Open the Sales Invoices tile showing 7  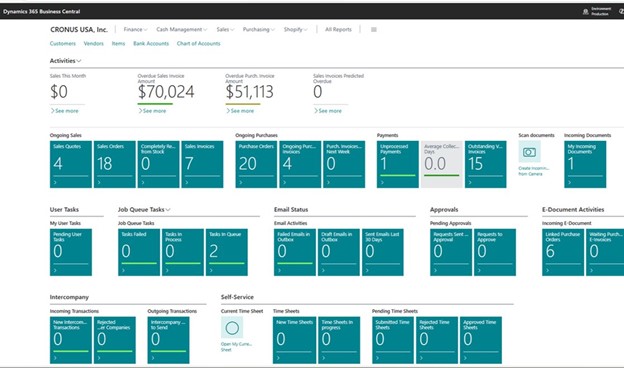[x=202, y=164]
